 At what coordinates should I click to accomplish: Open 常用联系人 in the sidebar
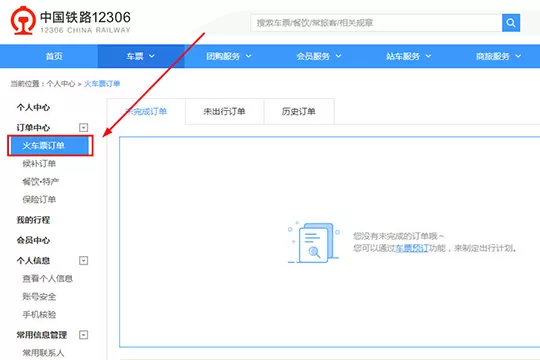[43, 353]
